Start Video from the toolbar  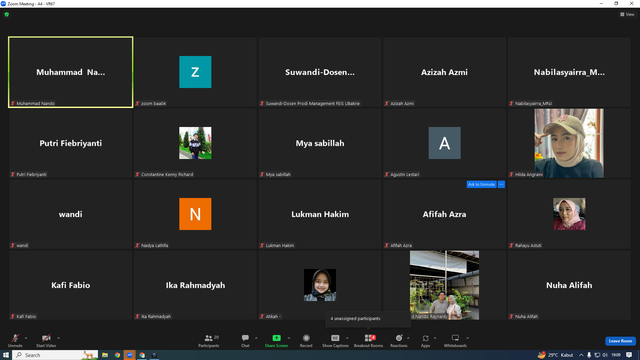tap(46, 340)
